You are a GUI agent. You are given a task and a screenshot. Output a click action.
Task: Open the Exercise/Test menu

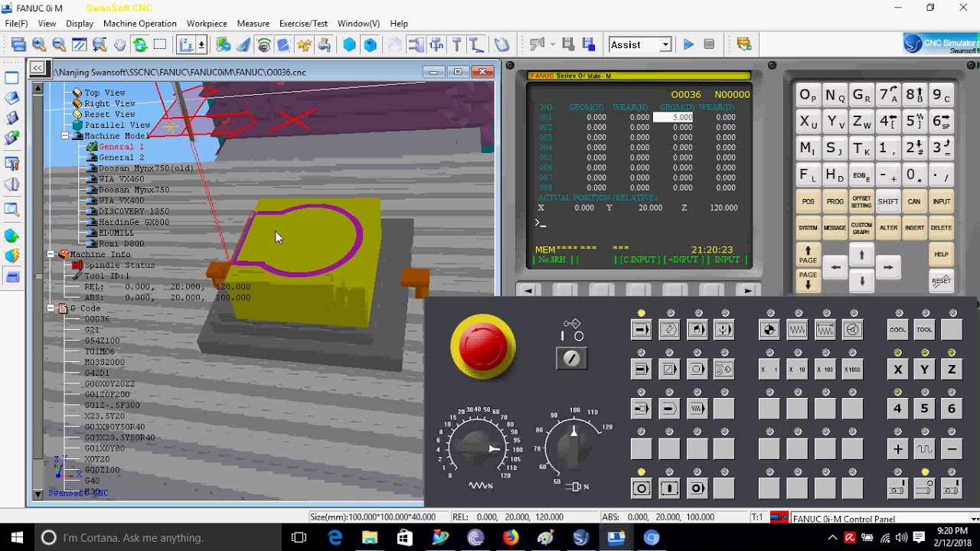(303, 24)
